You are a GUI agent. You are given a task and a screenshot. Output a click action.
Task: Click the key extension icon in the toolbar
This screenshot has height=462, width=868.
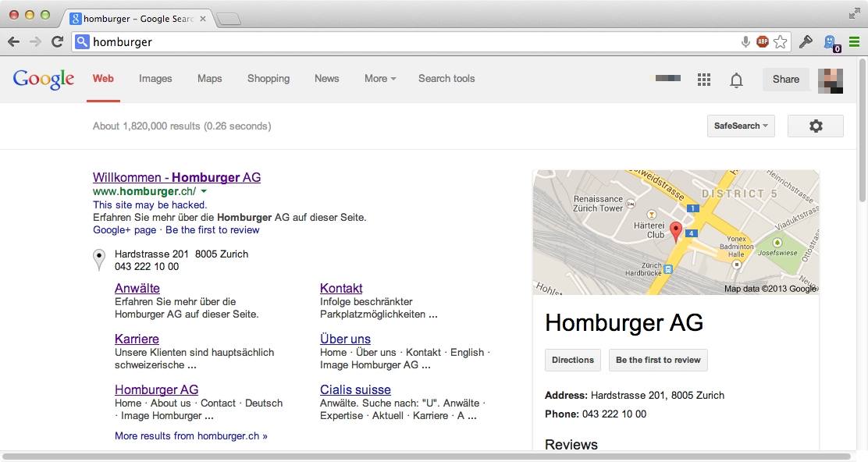[806, 42]
